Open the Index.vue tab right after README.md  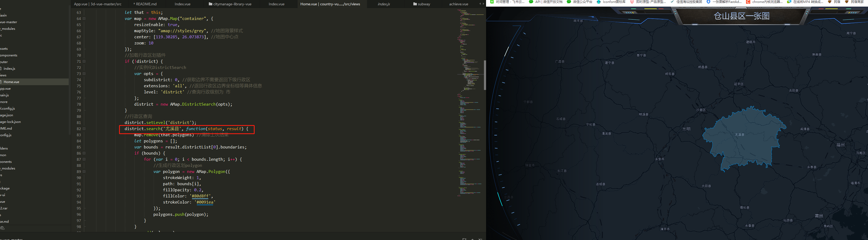click(x=183, y=4)
